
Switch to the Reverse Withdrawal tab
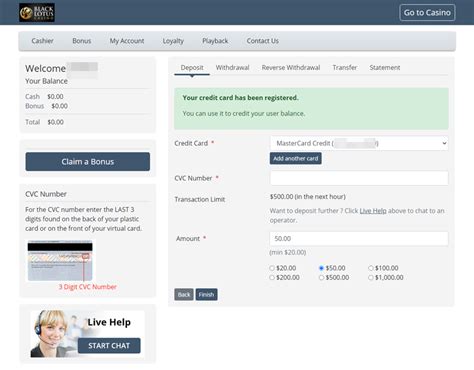coord(291,68)
